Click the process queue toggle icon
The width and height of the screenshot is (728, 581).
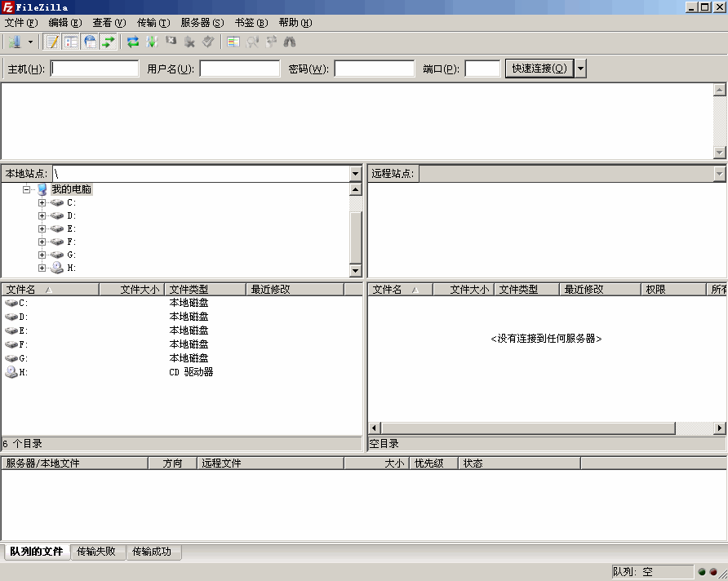[x=152, y=42]
